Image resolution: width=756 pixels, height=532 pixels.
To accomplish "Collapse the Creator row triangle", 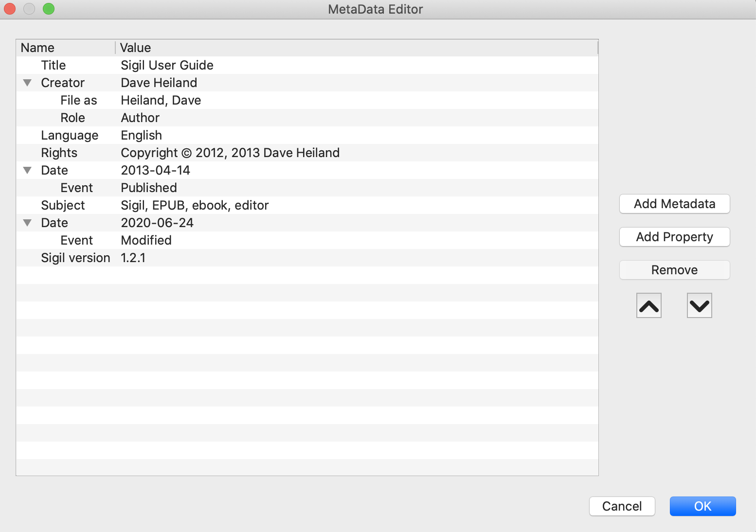I will point(28,83).
